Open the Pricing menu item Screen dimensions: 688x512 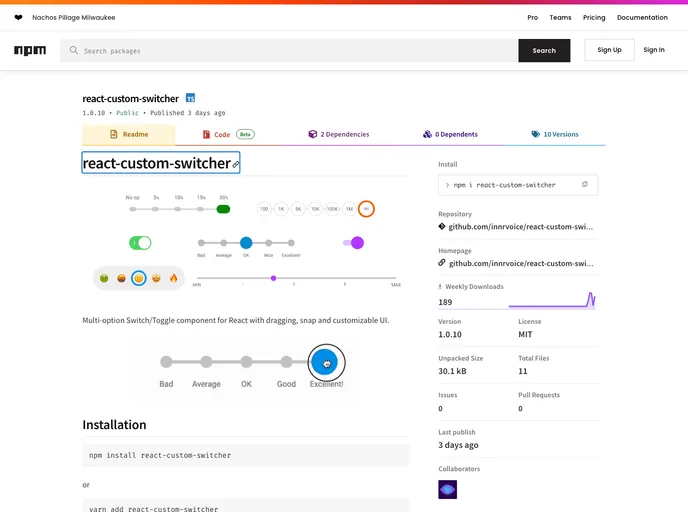pos(594,17)
